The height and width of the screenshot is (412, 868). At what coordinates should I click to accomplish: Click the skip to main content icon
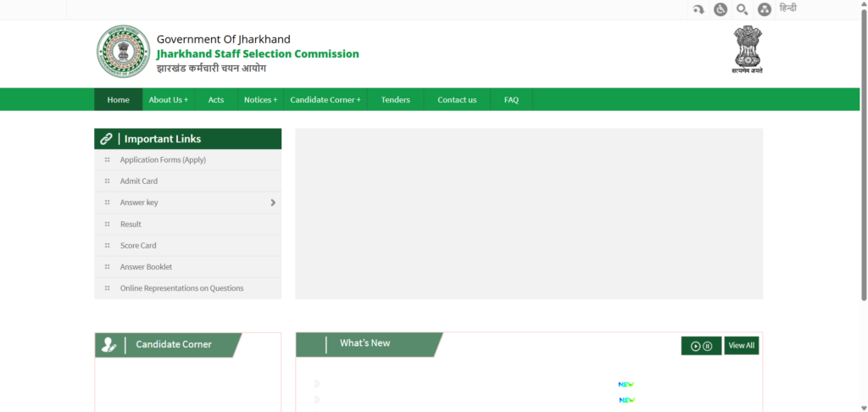coord(698,9)
